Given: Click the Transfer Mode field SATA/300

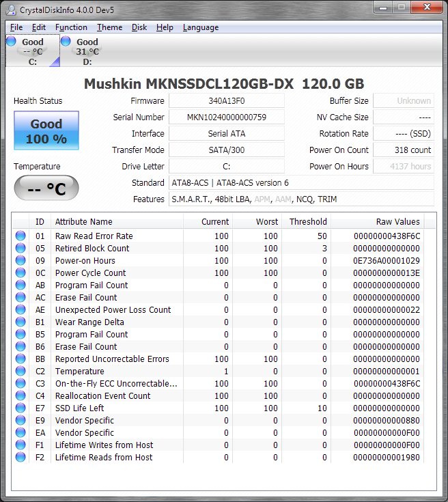Looking at the screenshot, I should point(227,150).
